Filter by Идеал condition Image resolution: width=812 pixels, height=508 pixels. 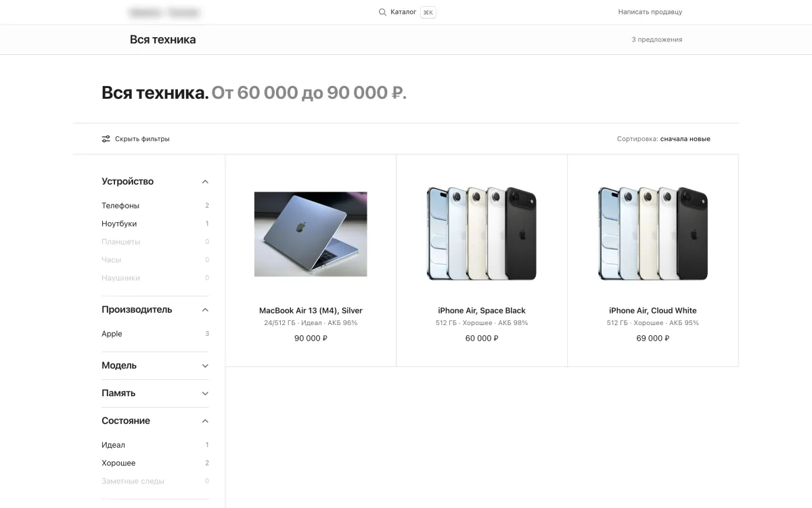click(155, 445)
